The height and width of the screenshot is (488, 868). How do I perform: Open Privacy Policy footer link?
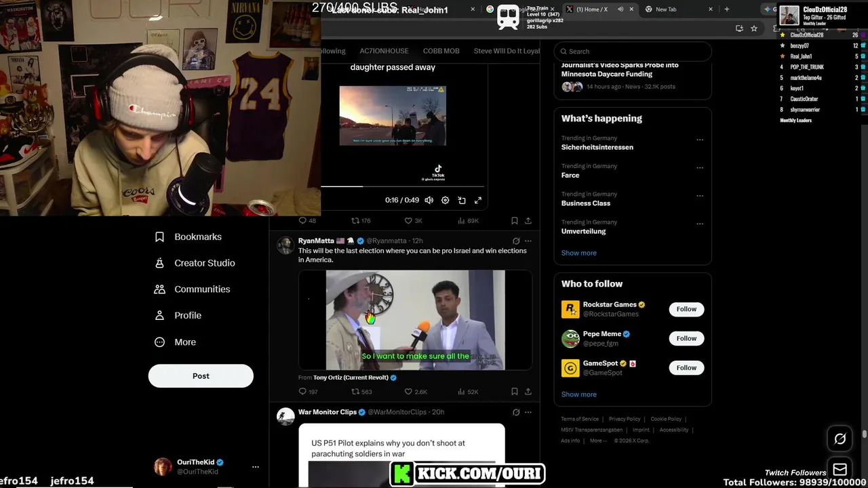pyautogui.click(x=625, y=419)
